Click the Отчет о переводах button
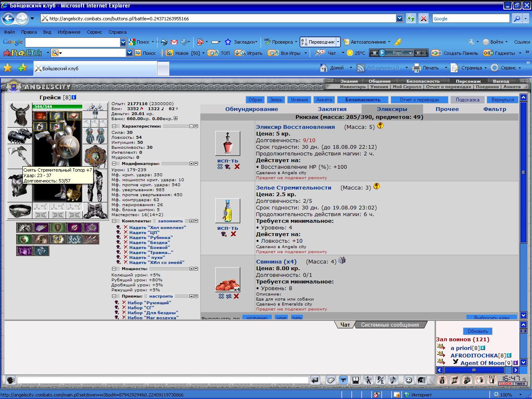Viewport: 532px width, 399px height. pyautogui.click(x=419, y=100)
